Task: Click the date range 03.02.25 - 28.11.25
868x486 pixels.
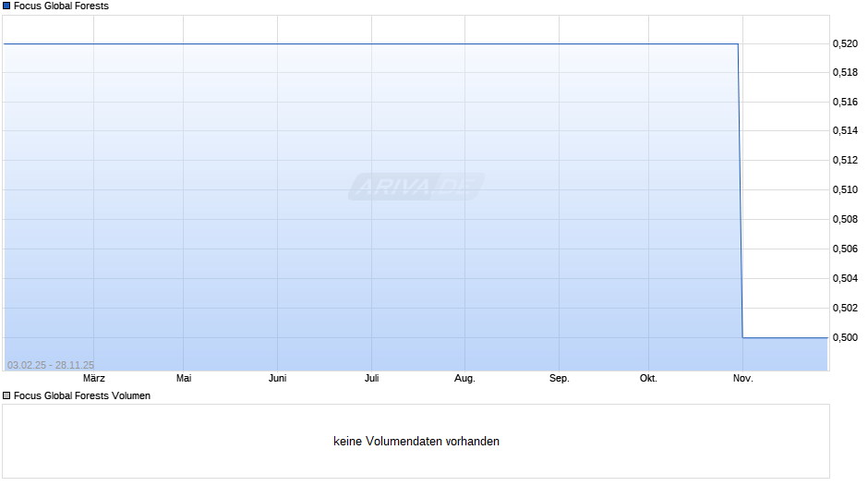Action: 51,365
